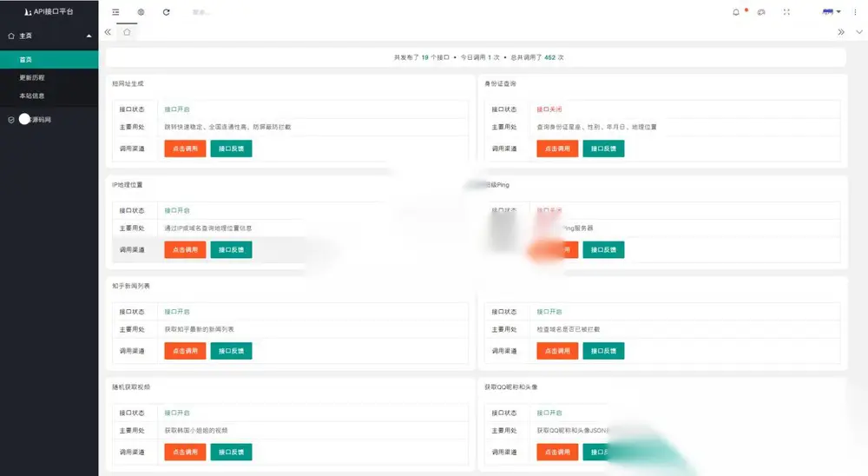
Task: Open the vertical three-dot more menu
Action: click(x=855, y=11)
